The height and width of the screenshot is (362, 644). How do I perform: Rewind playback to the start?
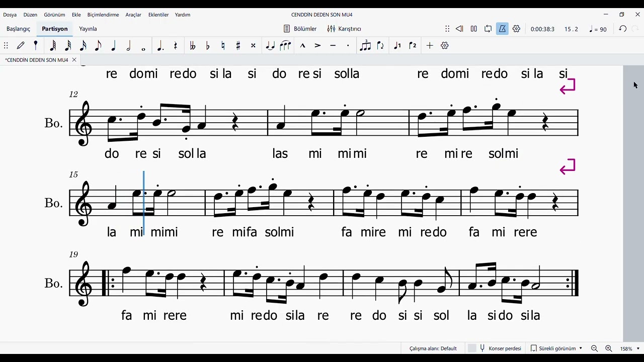click(459, 29)
